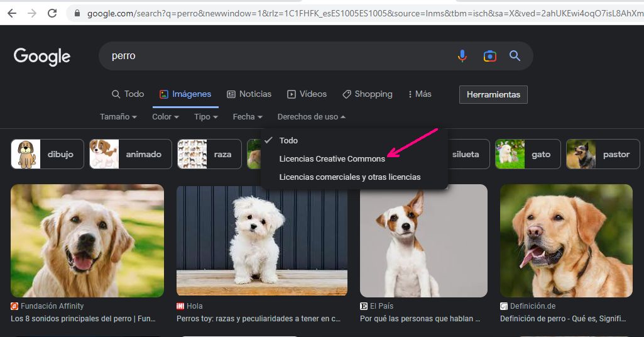Open the Fundación Affinity golden retriever image
644x337 pixels.
click(87, 241)
